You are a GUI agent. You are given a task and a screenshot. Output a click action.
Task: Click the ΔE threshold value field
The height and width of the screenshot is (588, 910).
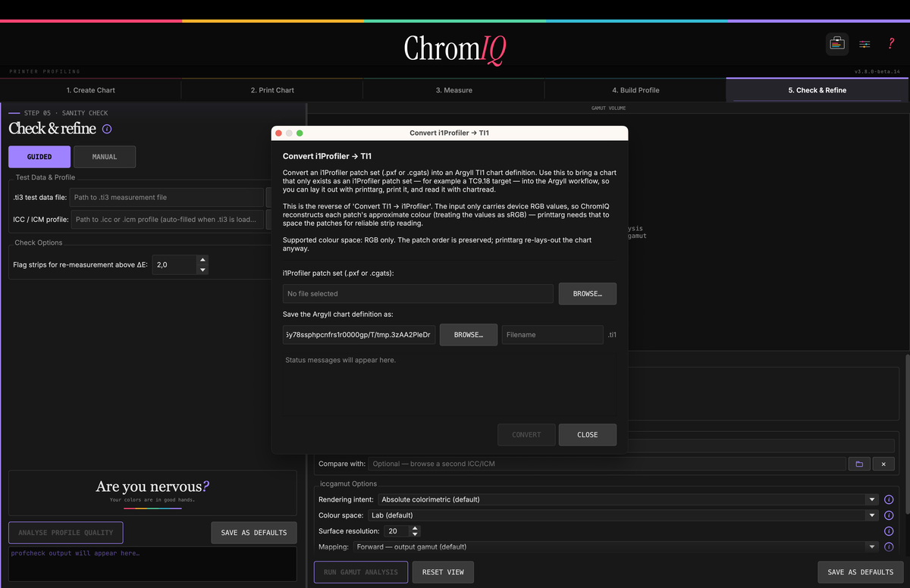(x=174, y=265)
